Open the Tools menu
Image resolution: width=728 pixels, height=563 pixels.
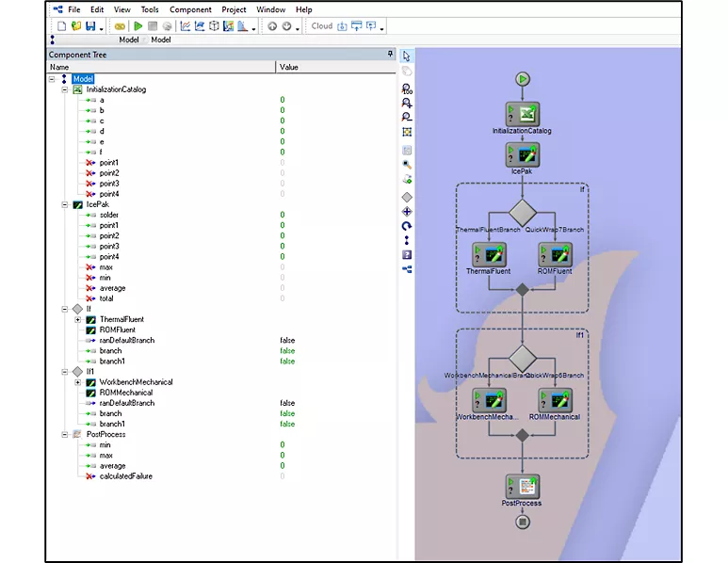click(x=150, y=9)
